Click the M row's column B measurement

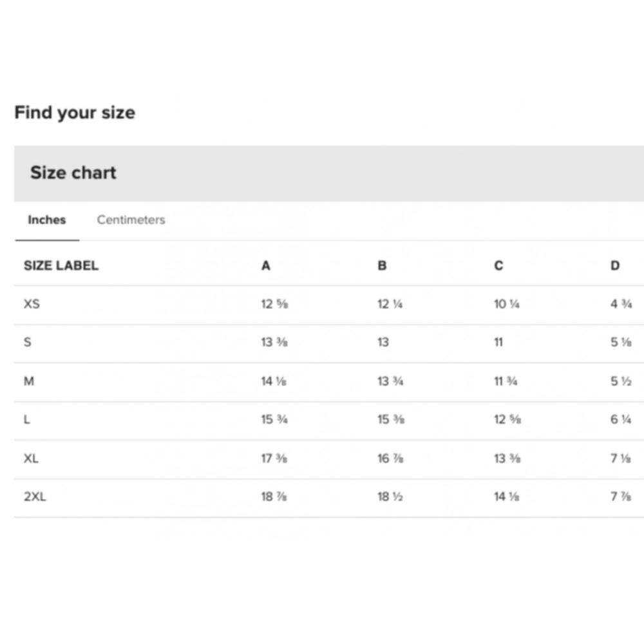(x=390, y=381)
